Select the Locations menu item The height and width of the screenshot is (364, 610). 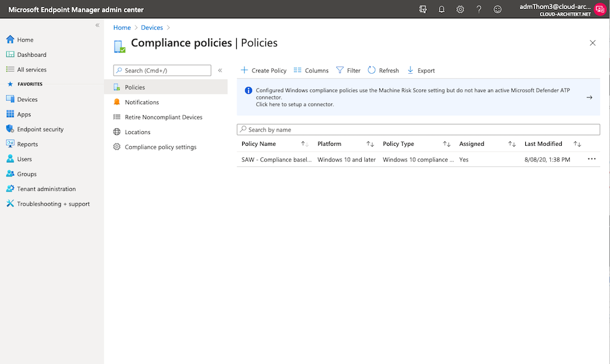click(x=166, y=132)
